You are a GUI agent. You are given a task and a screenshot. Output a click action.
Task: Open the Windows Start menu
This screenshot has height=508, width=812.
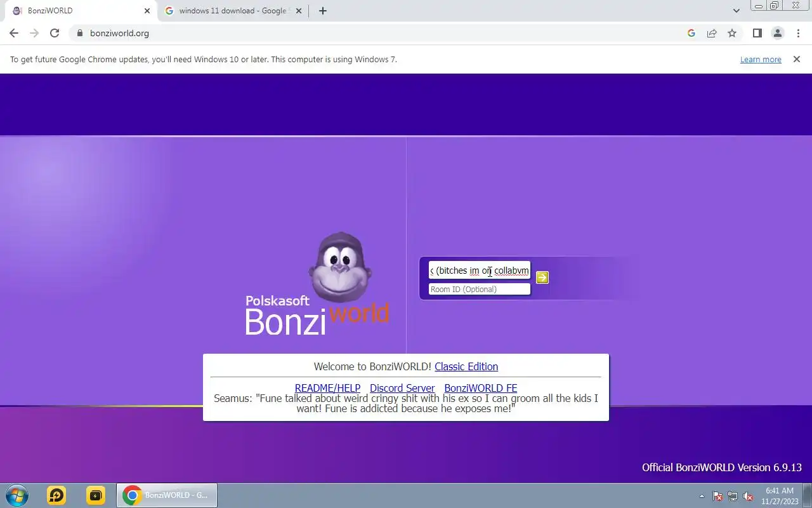point(17,495)
